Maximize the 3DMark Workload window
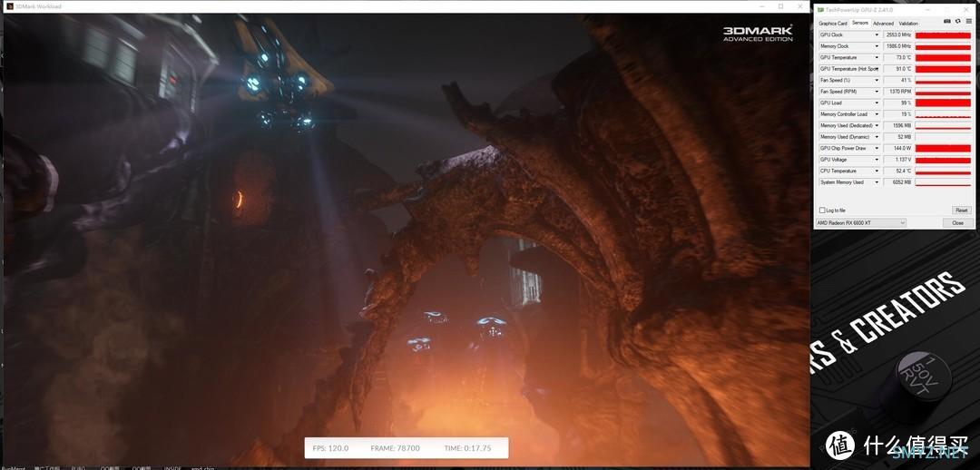The height and width of the screenshot is (470, 980). 780,6
